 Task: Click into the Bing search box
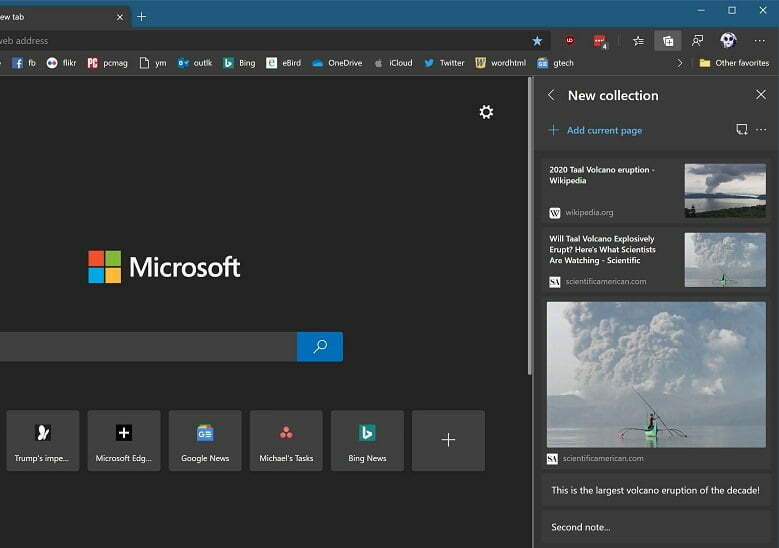[148, 346]
